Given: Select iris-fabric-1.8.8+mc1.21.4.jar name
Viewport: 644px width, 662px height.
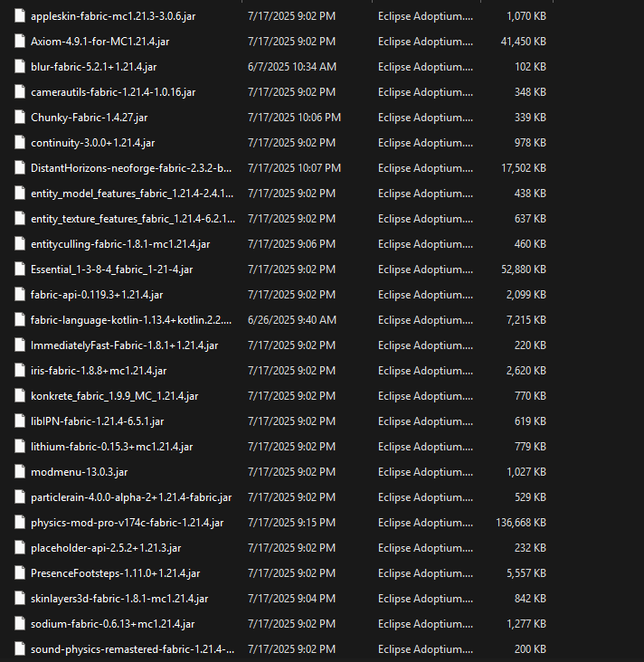Looking at the screenshot, I should (99, 371).
